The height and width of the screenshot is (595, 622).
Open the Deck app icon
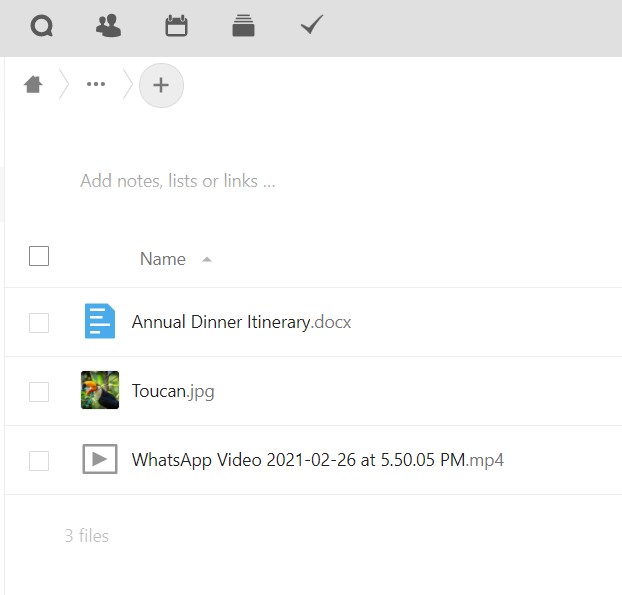point(243,26)
